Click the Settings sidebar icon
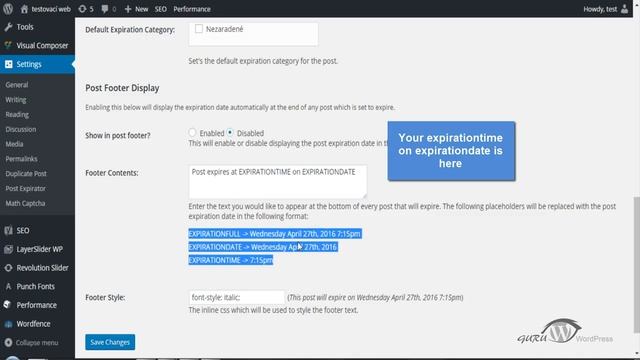 8,64
